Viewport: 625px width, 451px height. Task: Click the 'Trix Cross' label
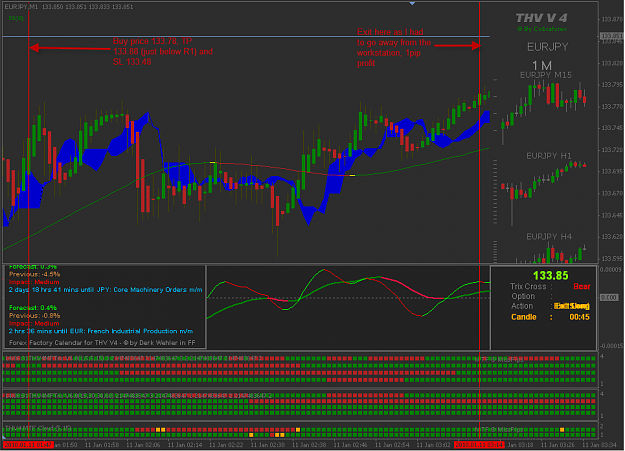click(528, 286)
